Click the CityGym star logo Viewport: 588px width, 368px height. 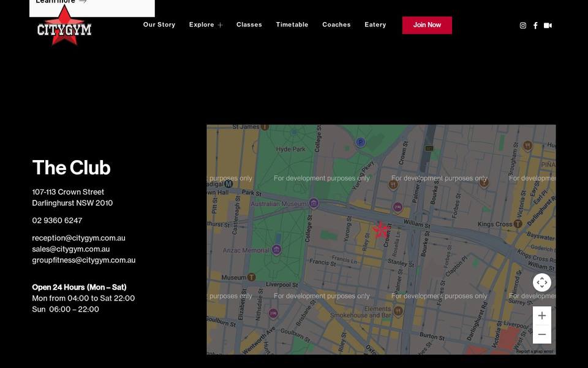pos(64,26)
